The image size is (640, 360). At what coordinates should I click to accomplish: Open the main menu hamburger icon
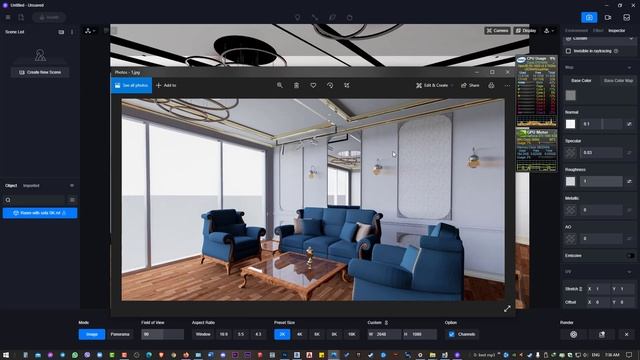pos(8,18)
